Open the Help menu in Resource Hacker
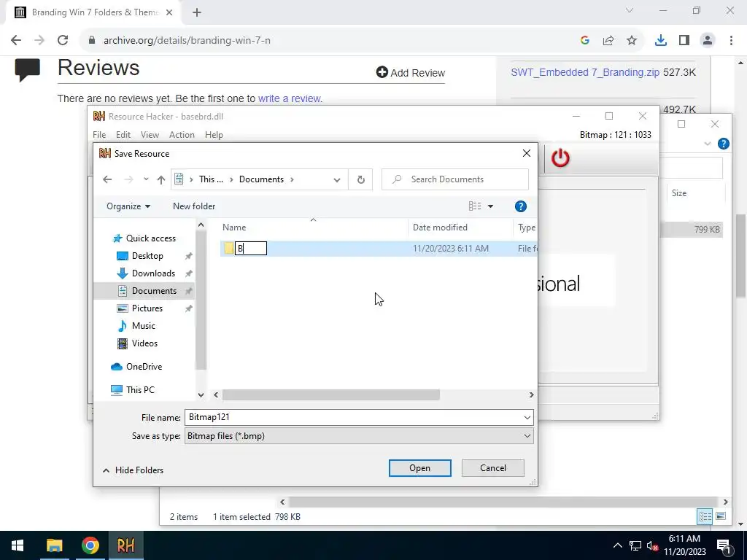747x560 pixels. coord(214,135)
